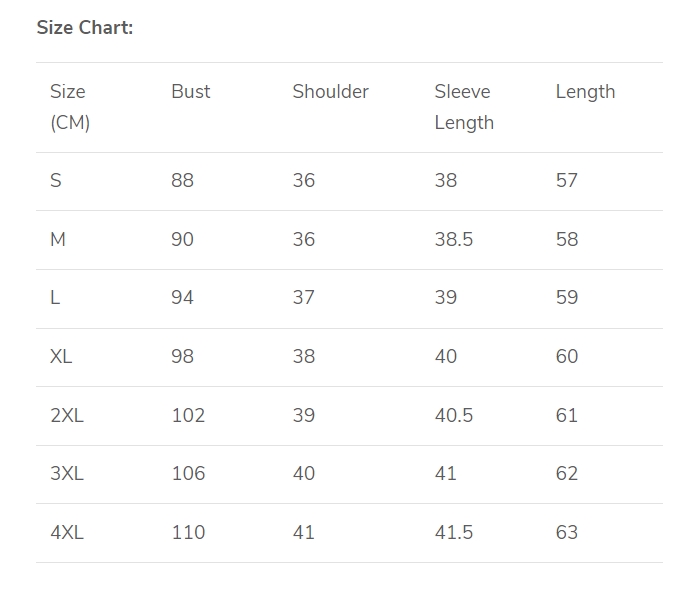Click the "Shoulder" column header
Image resolution: width=680 pixels, height=595 pixels.
[330, 92]
